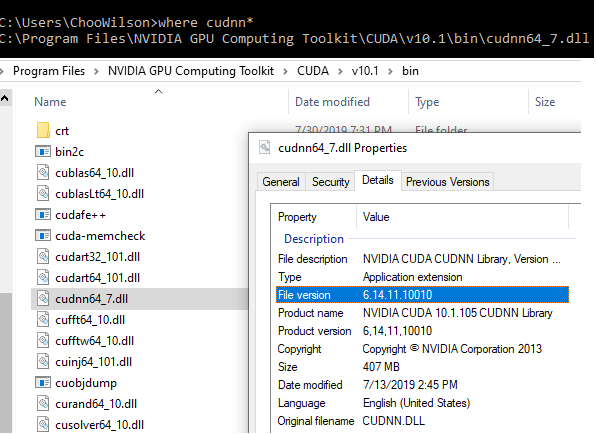
Task: Open the Previous Versions tab
Action: (x=447, y=182)
